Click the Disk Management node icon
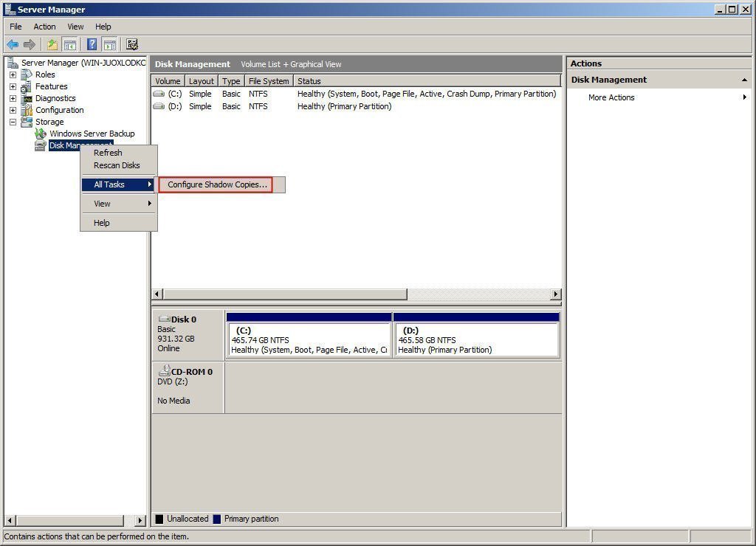This screenshot has width=756, height=546. (x=41, y=145)
